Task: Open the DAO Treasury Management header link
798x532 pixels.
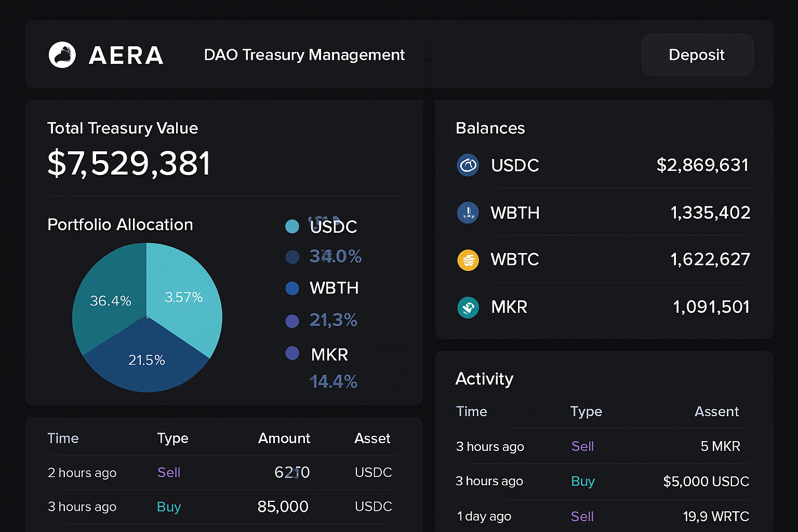Action: coord(304,55)
